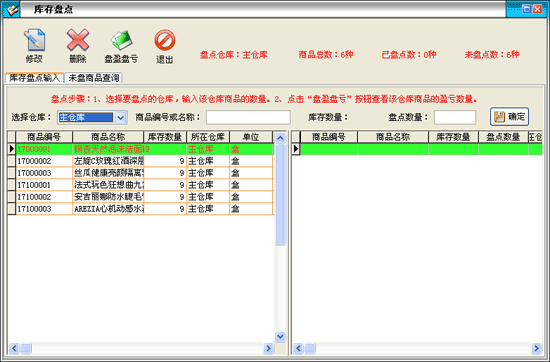The width and height of the screenshot is (550, 362).
Task: Click the 确定 save button
Action: tap(509, 116)
